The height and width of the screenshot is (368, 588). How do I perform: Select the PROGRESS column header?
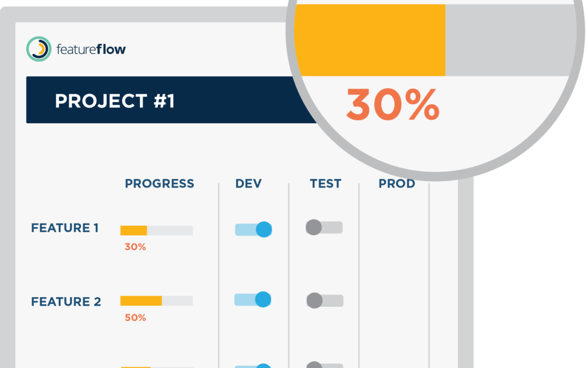[160, 183]
